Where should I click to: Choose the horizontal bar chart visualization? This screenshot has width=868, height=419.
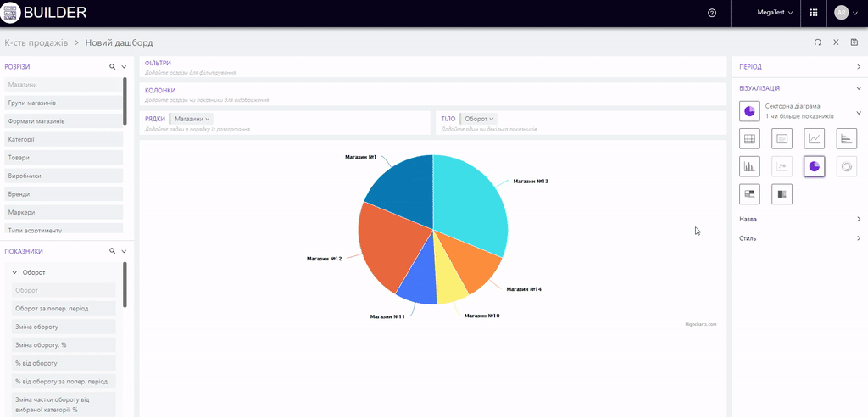pos(847,138)
